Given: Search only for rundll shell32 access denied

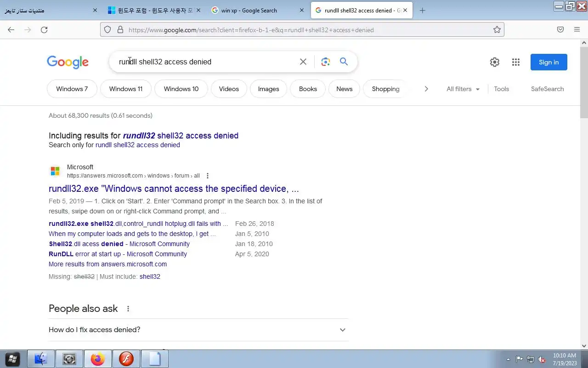Looking at the screenshot, I should point(138,145).
